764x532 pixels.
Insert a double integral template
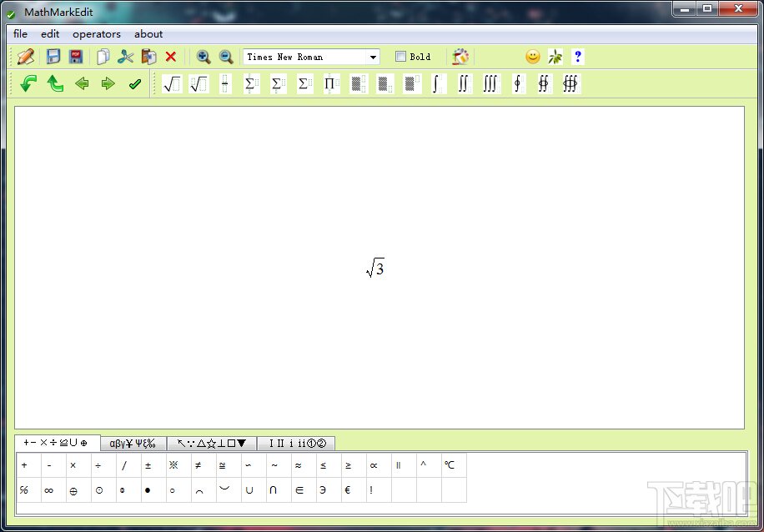464,83
